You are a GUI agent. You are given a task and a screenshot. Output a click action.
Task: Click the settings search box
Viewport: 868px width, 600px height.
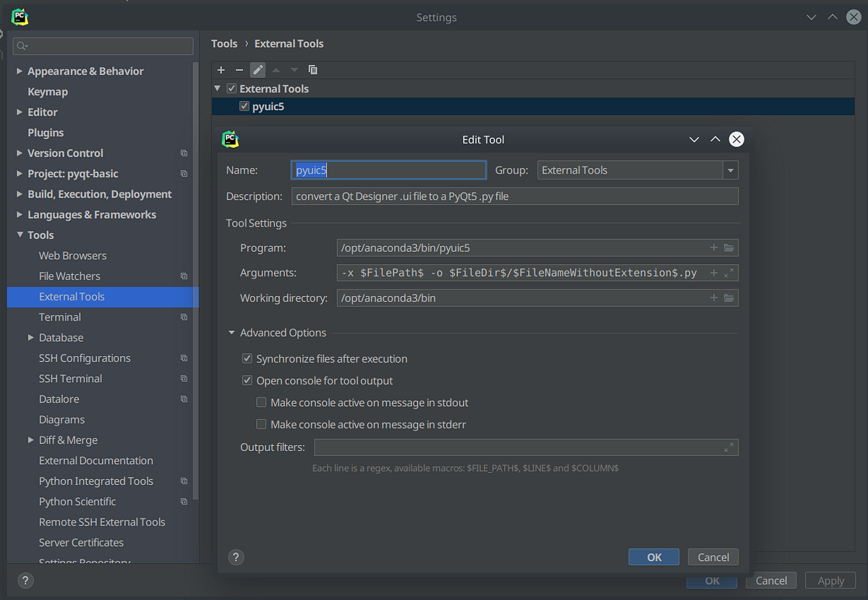click(x=103, y=46)
